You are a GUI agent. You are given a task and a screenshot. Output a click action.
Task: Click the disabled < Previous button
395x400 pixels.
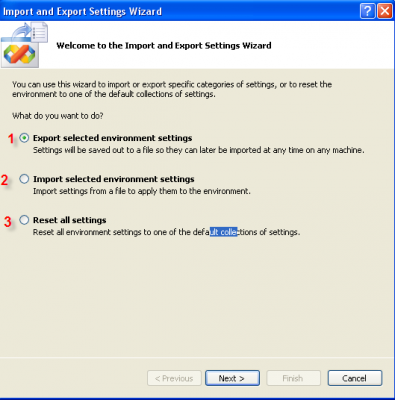point(174,378)
